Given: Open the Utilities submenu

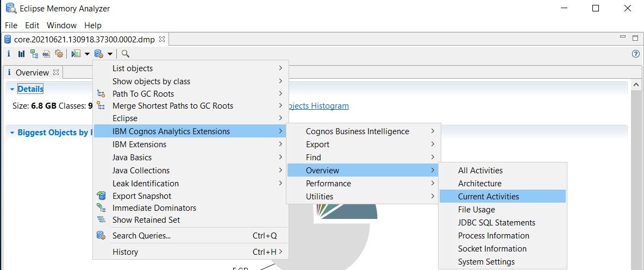Looking at the screenshot, I should click(364, 197).
